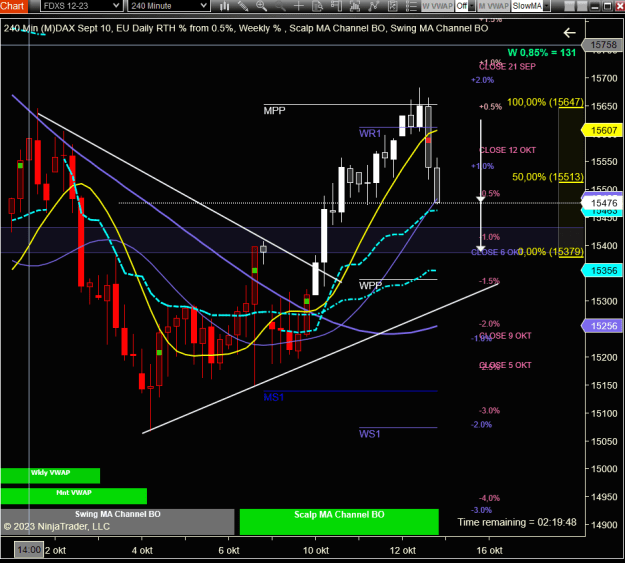The width and height of the screenshot is (625, 563).
Task: Click the CLOSE 12 OKT label
Action: [x=507, y=150]
